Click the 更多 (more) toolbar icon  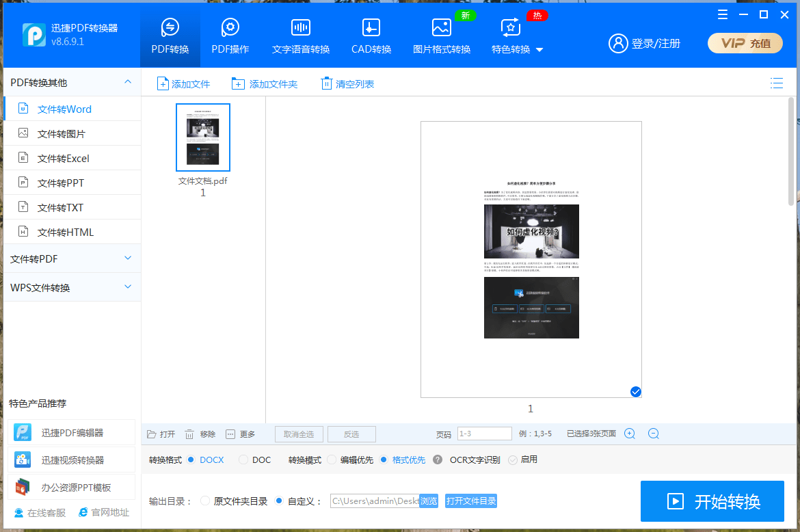click(x=230, y=433)
